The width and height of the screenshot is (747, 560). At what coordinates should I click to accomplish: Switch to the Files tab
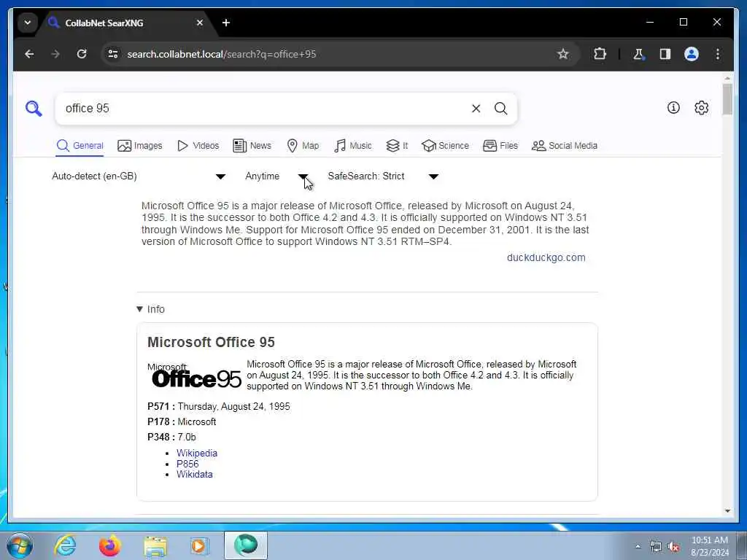[x=500, y=146]
